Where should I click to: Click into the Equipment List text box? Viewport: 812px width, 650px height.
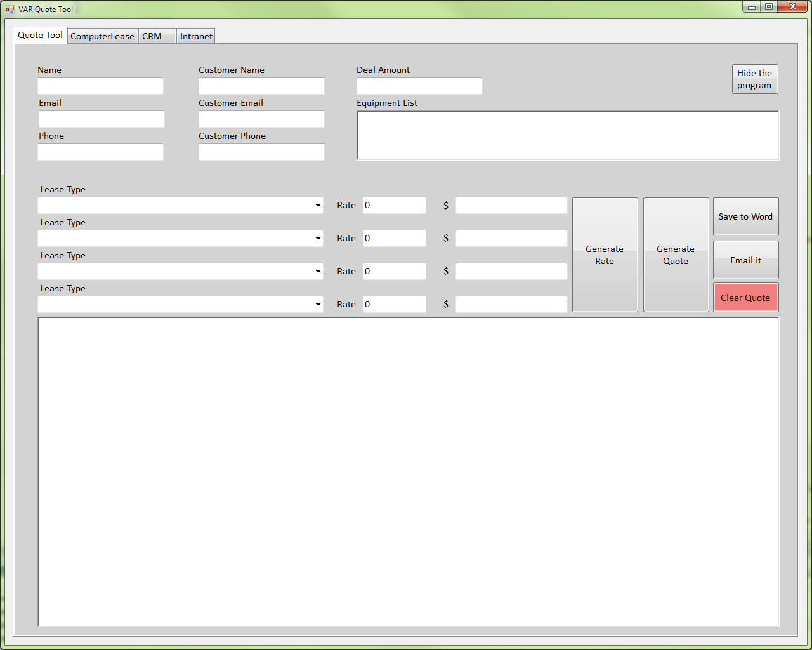pos(568,136)
